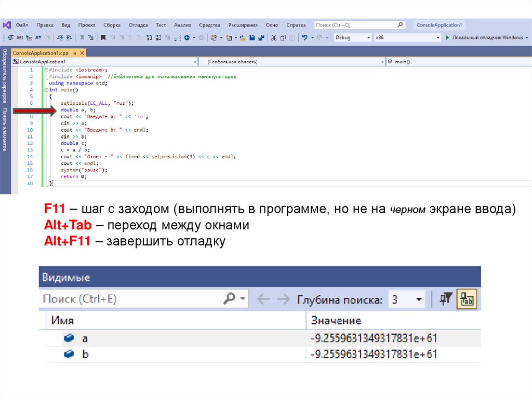Click the Локальный отладчик Windows button

[487, 38]
